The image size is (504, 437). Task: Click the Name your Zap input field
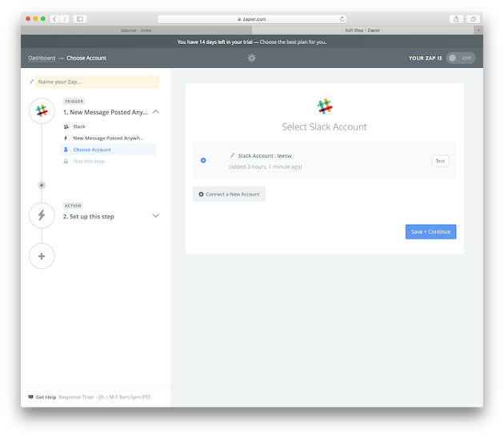click(x=98, y=82)
